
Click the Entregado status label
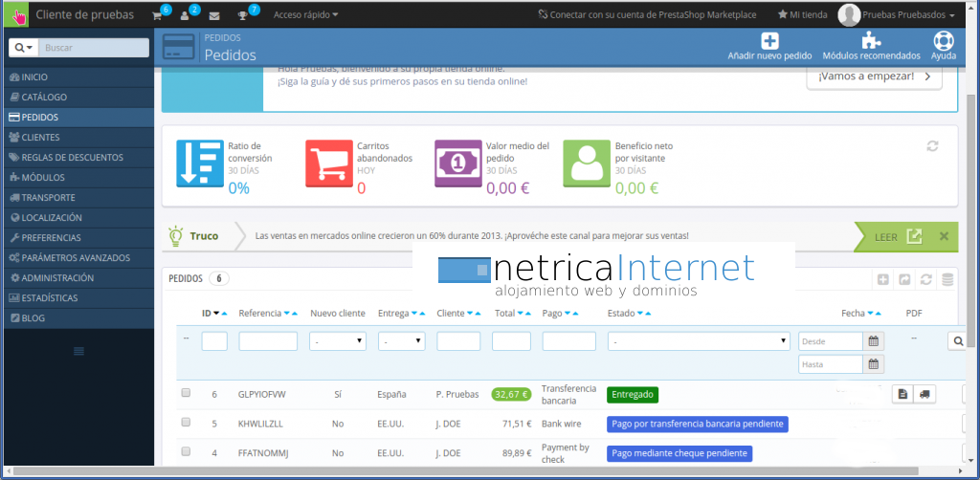tap(633, 395)
